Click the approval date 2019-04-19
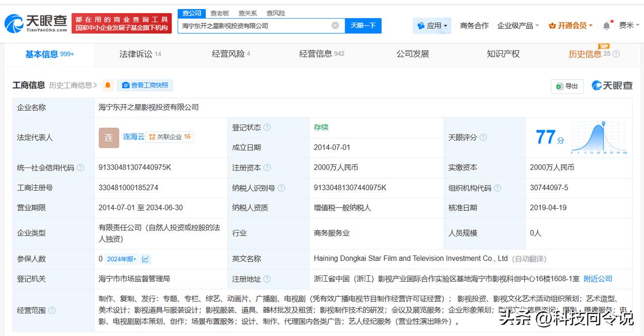This screenshot has width=644, height=336. 548,208
